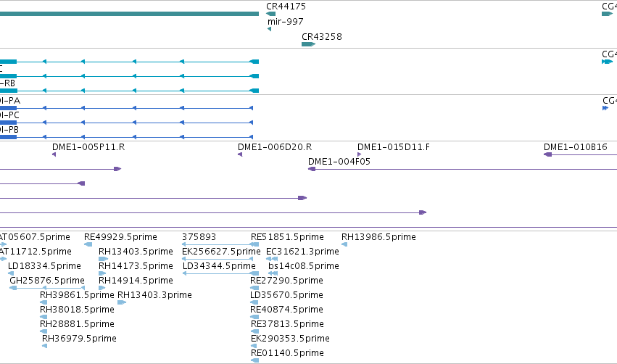
Task: Click the CR44175 gene arrow glyph
Action: click(270, 14)
